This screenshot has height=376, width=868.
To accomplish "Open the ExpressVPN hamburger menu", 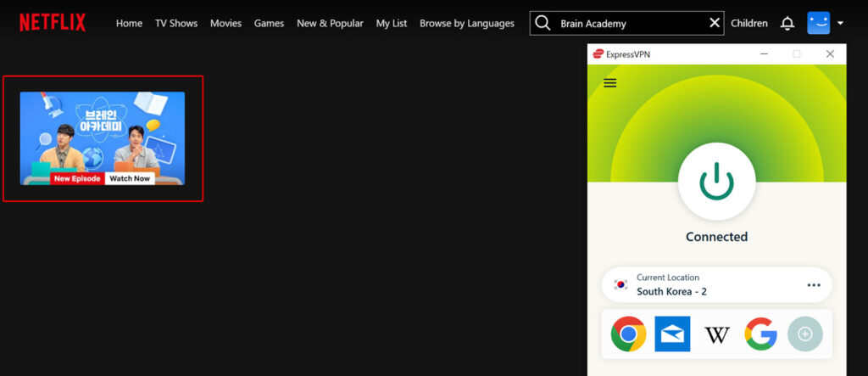I will (x=610, y=83).
